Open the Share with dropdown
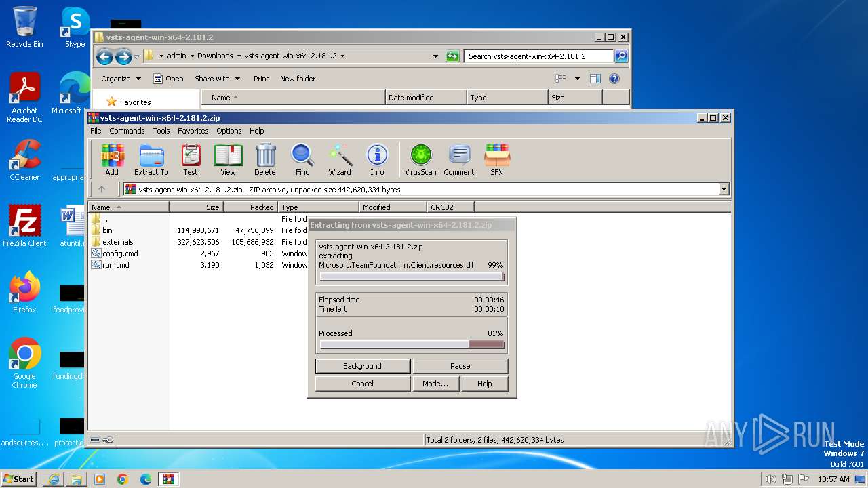Image resolution: width=868 pixels, height=488 pixels. click(x=217, y=79)
